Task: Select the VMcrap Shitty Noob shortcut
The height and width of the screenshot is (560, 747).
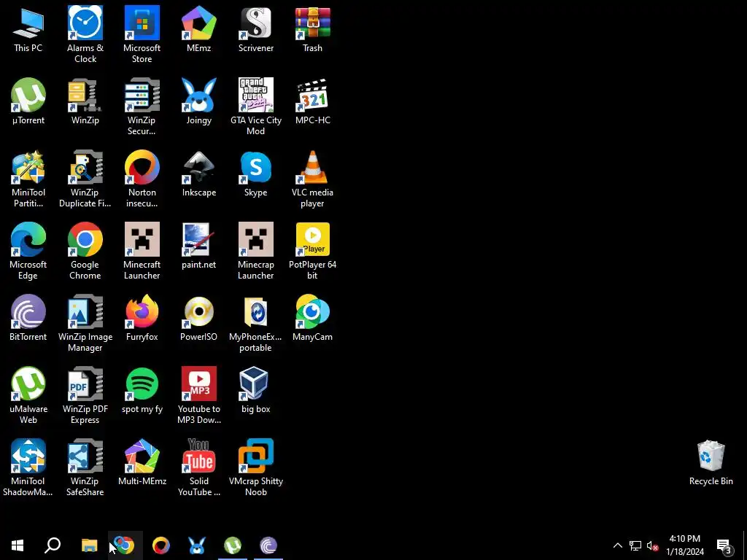Action: pyautogui.click(x=256, y=467)
